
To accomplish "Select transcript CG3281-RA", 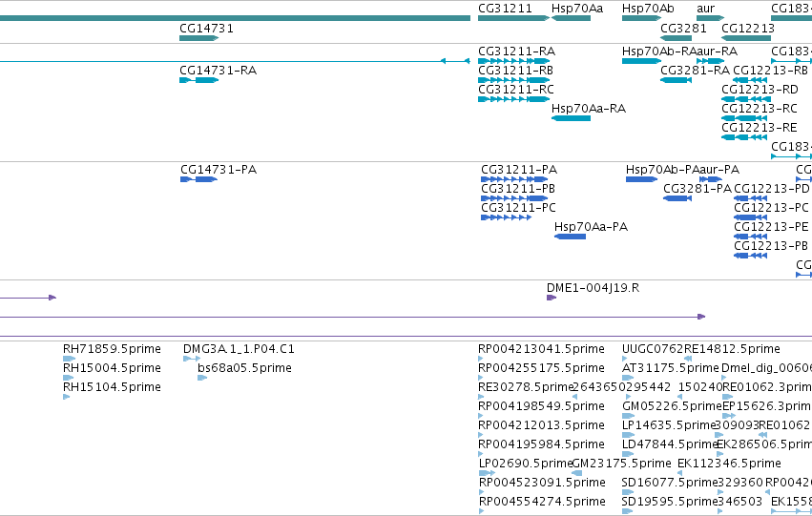I will [676, 80].
